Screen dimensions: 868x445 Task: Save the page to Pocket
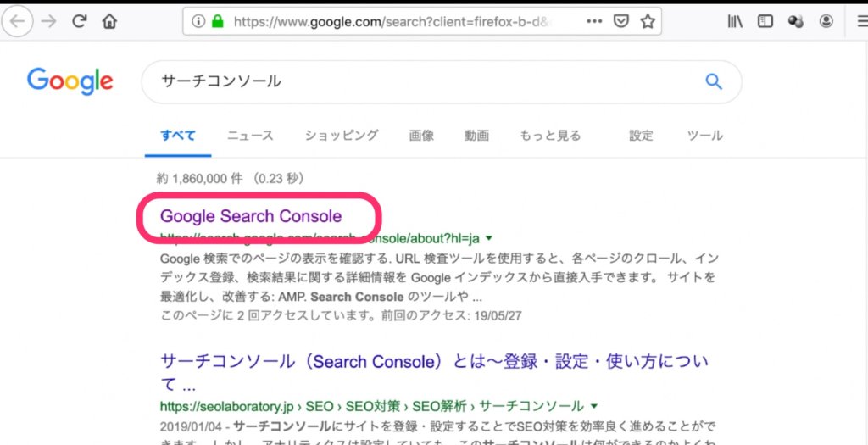click(621, 22)
